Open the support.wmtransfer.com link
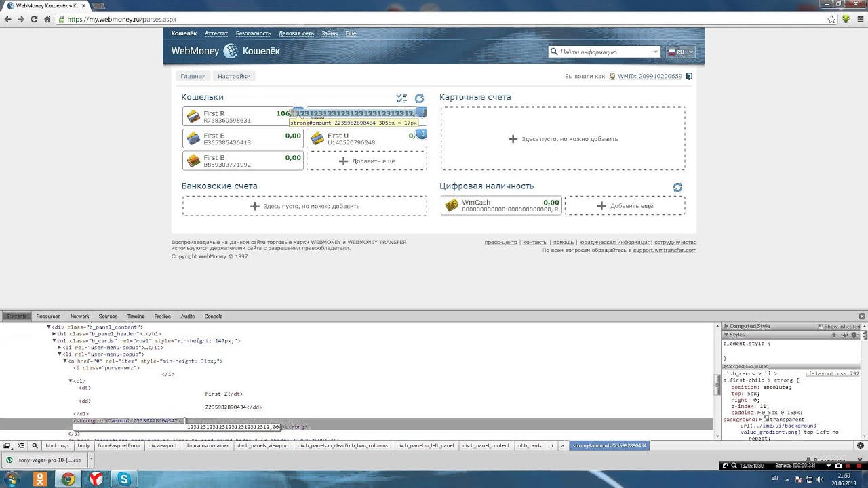 [665, 250]
